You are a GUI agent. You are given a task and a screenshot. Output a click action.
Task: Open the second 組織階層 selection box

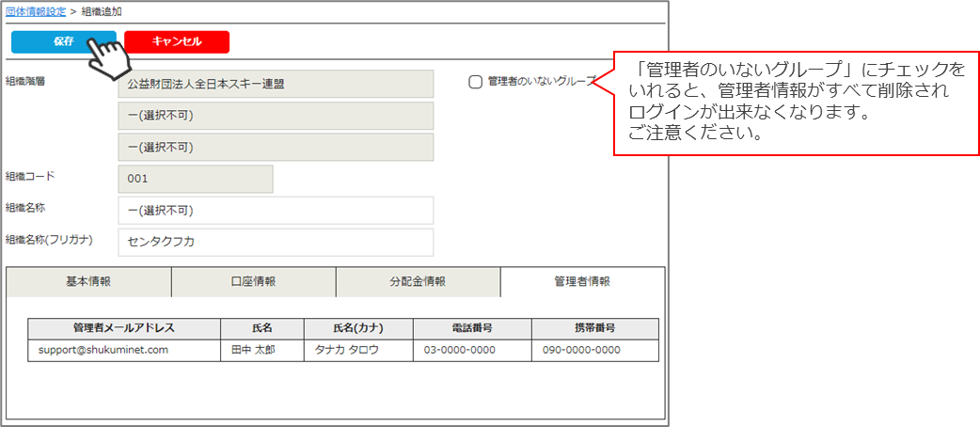coord(276,116)
